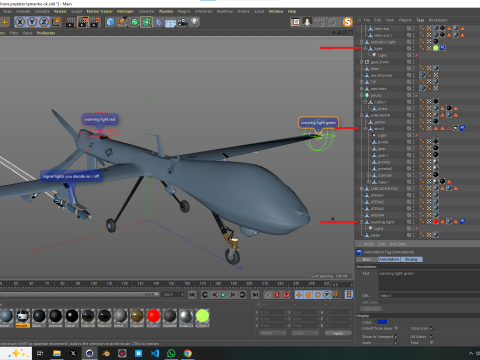
Task: Click the orange S plugin icon
Action: (347, 22)
